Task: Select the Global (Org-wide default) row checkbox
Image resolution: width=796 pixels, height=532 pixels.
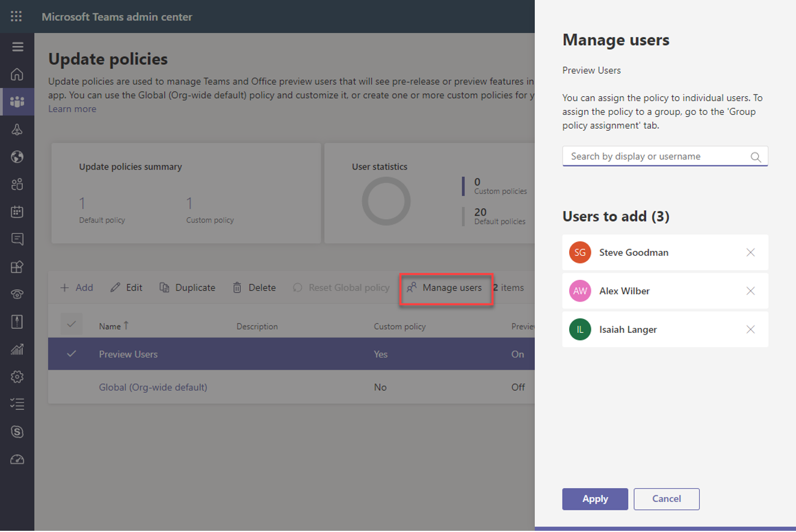Action: [x=72, y=387]
